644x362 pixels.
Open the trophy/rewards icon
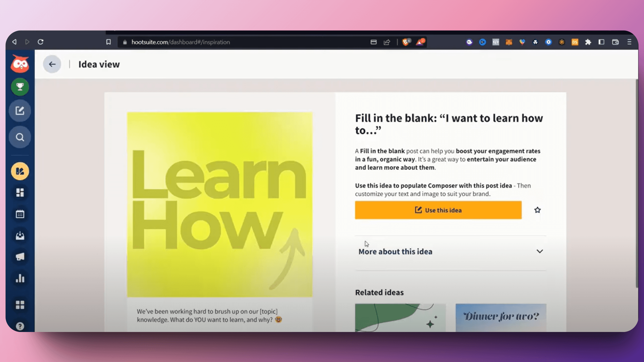pos(20,87)
